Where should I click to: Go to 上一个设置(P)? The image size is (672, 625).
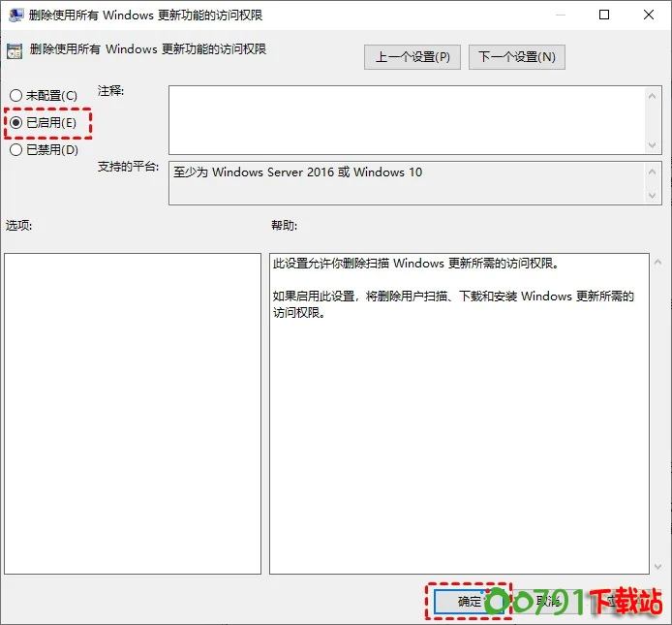412,57
